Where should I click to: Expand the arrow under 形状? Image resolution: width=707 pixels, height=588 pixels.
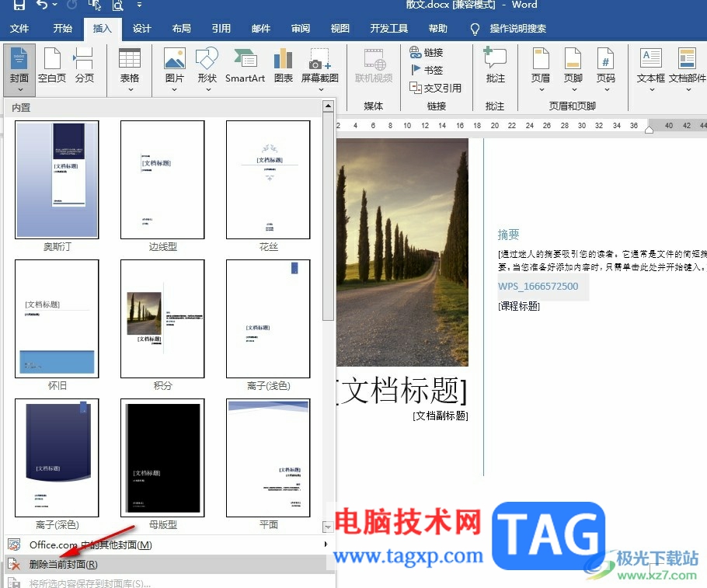[208, 90]
